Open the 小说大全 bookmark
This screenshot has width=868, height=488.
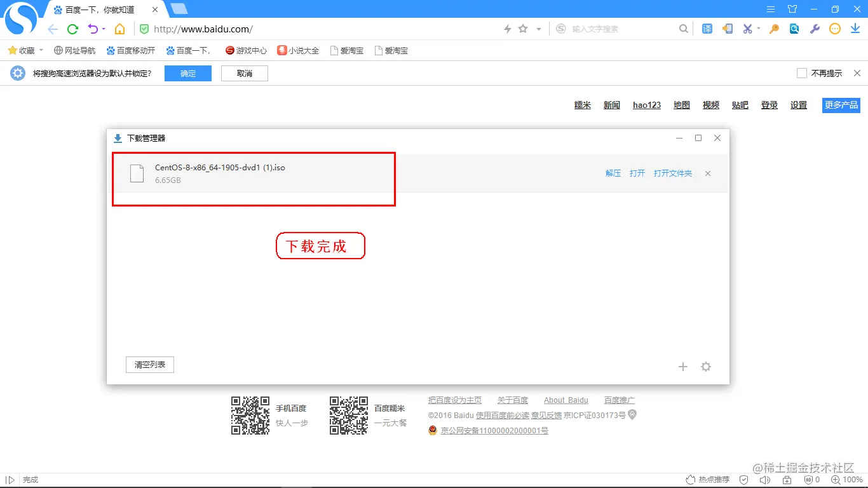(298, 50)
